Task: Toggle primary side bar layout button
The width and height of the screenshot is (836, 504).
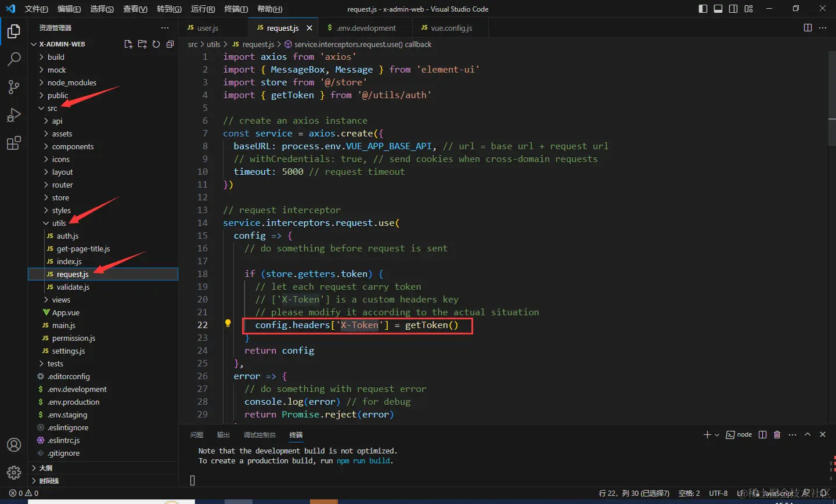Action: coord(703,9)
